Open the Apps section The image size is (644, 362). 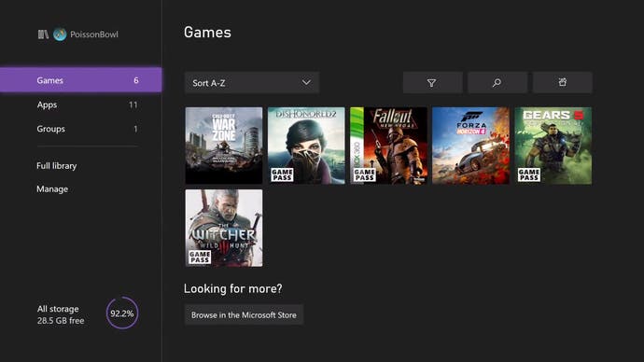click(x=81, y=104)
